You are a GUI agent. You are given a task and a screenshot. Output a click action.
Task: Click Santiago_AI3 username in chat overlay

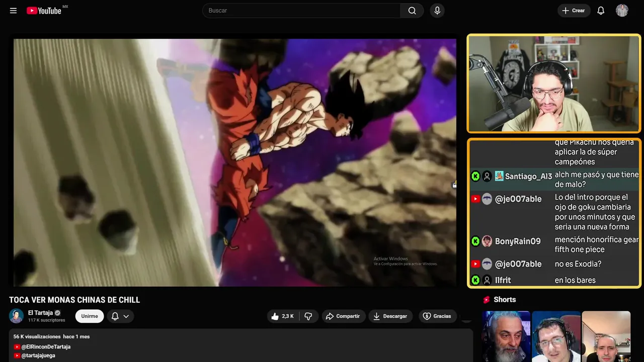528,176
